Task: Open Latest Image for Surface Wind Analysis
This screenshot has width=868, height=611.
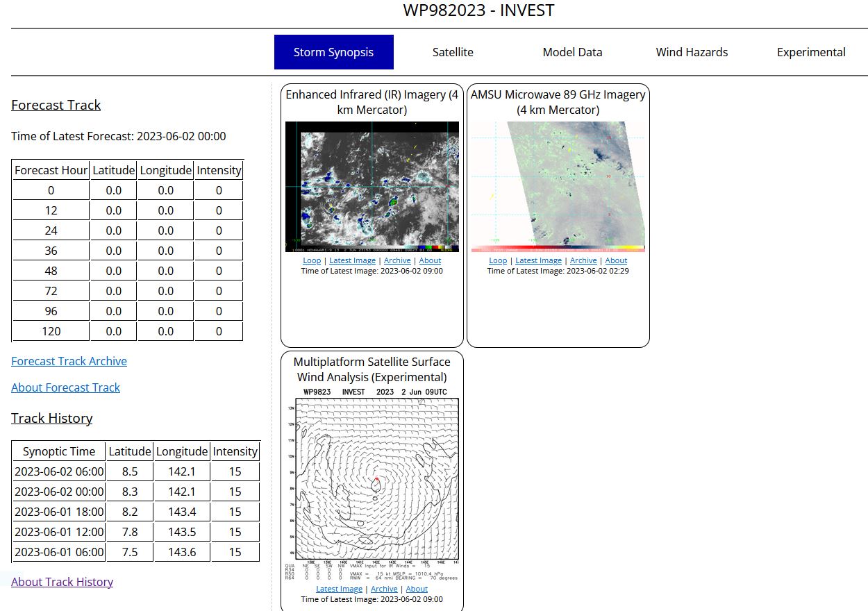Action: (339, 589)
